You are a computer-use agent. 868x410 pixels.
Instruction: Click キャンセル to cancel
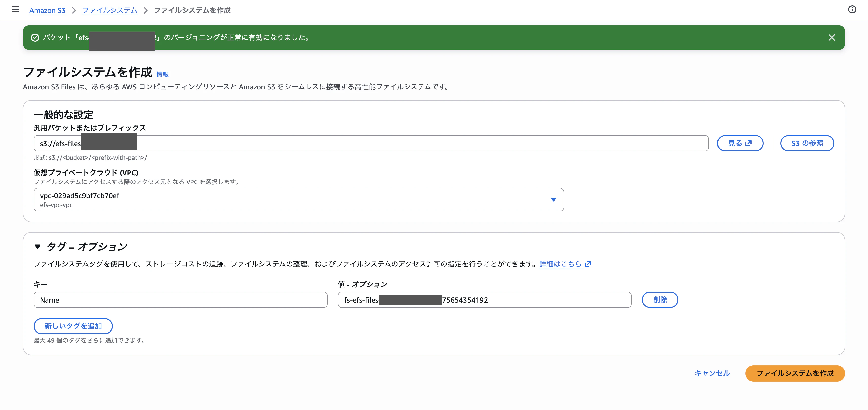712,373
